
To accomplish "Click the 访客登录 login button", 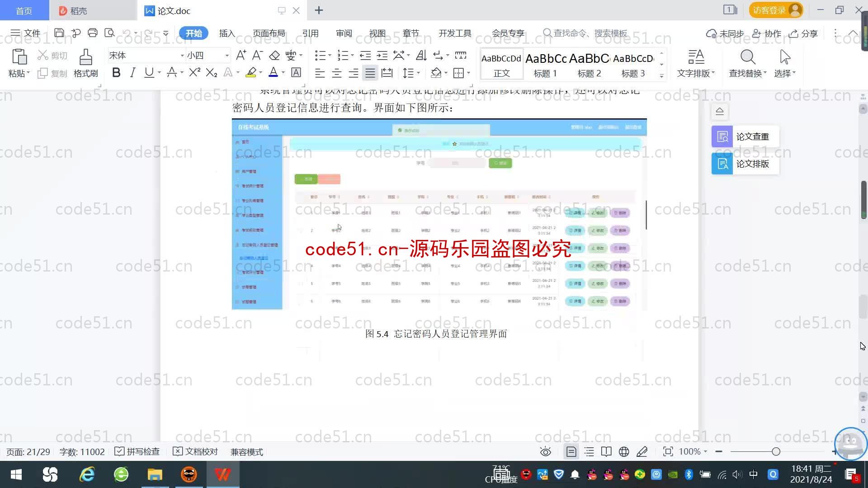I will [776, 10].
